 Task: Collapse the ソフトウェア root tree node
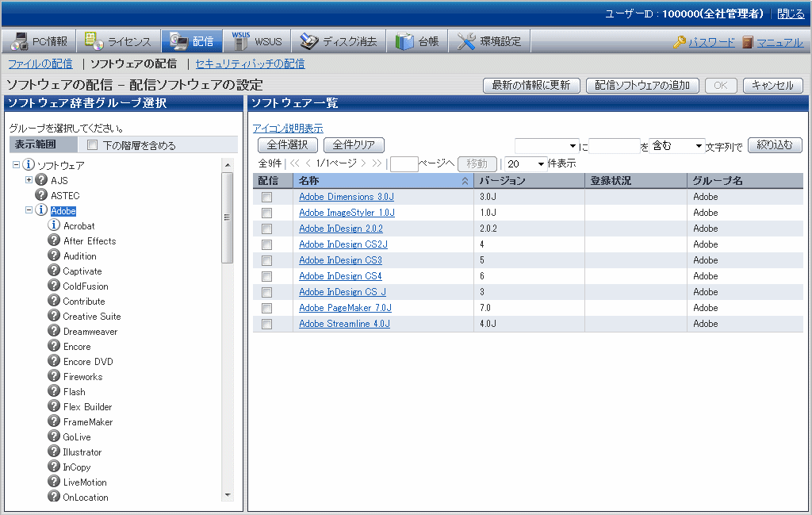point(16,165)
